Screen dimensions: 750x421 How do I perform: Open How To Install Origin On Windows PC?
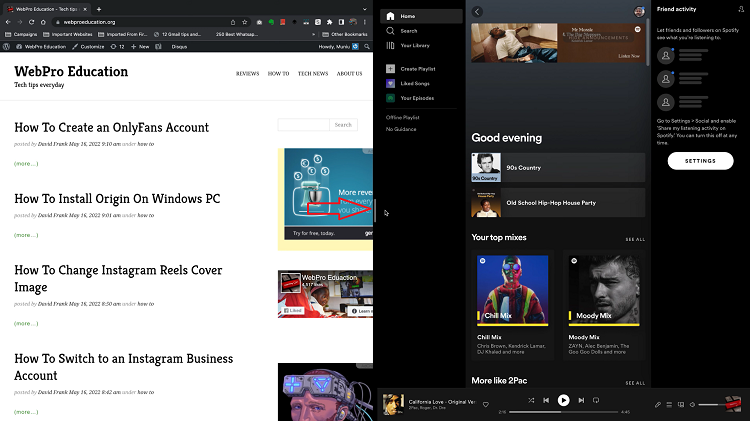tap(117, 199)
